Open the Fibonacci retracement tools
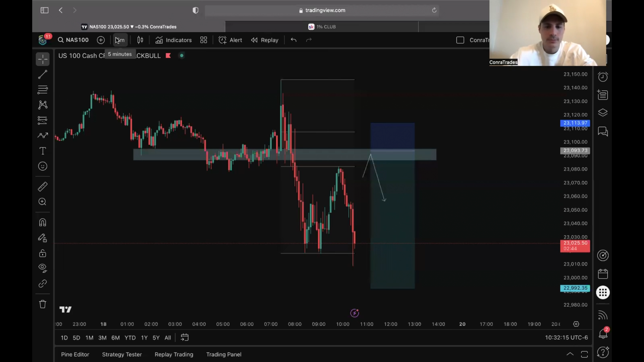Viewport: 644px width, 362px height. tap(43, 89)
